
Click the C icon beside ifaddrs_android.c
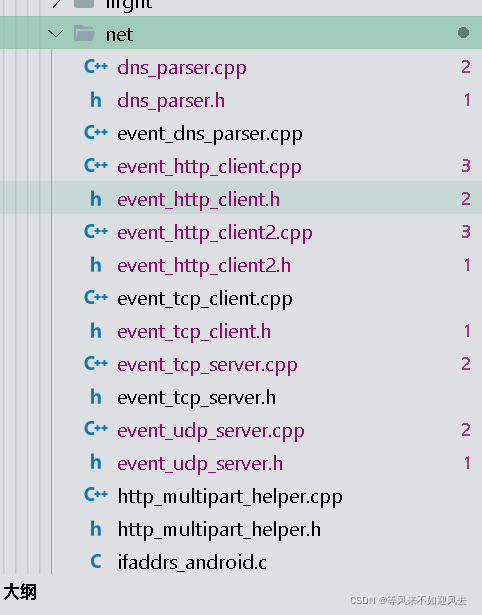point(96,561)
